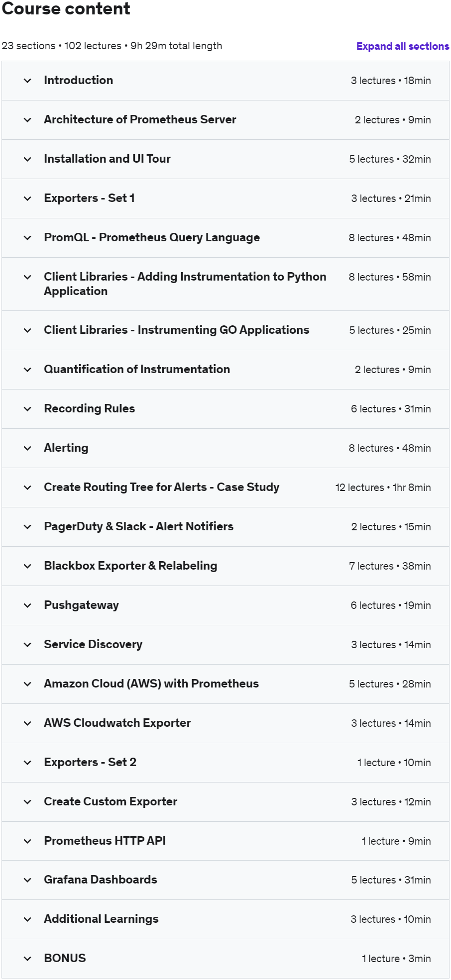
Task: Expand the Python Application client libraries chevron
Action: 27,277
